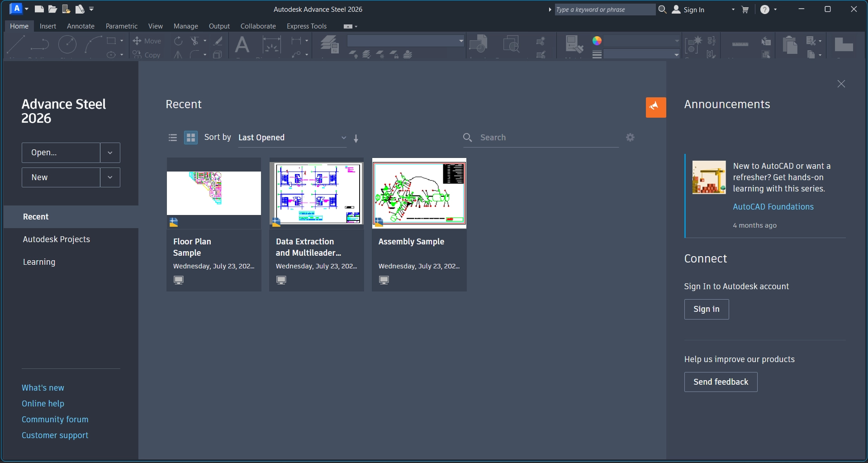Click the Copy tool in the ribbon
The width and height of the screenshot is (868, 463).
tap(147, 55)
